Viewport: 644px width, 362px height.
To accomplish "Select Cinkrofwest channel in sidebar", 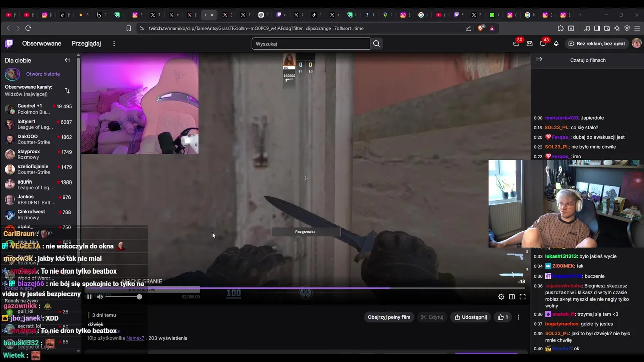I will tap(39, 215).
